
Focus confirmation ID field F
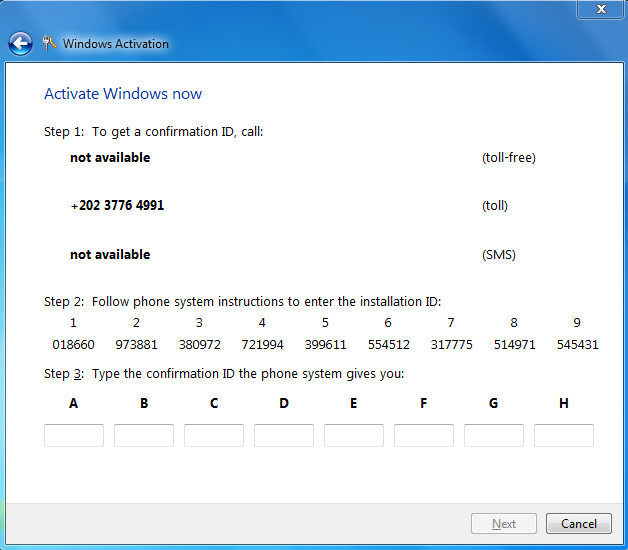pos(424,435)
